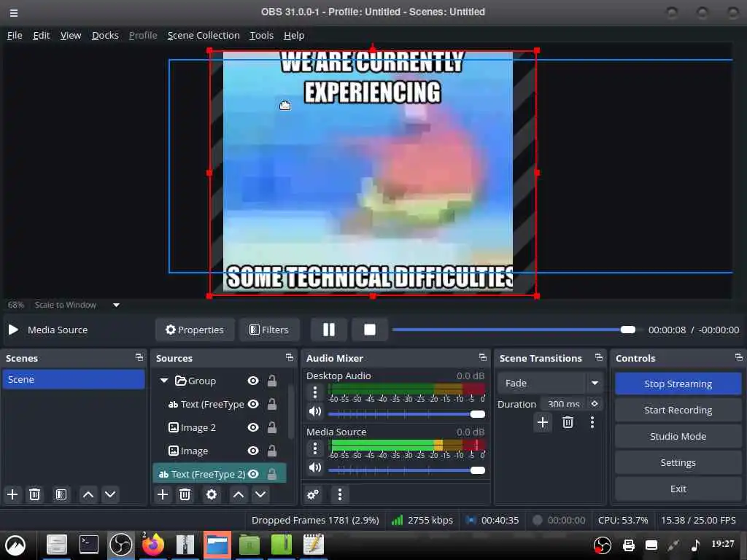Toggle visibility of Text (FreeType) source
The image size is (747, 560).
click(253, 404)
